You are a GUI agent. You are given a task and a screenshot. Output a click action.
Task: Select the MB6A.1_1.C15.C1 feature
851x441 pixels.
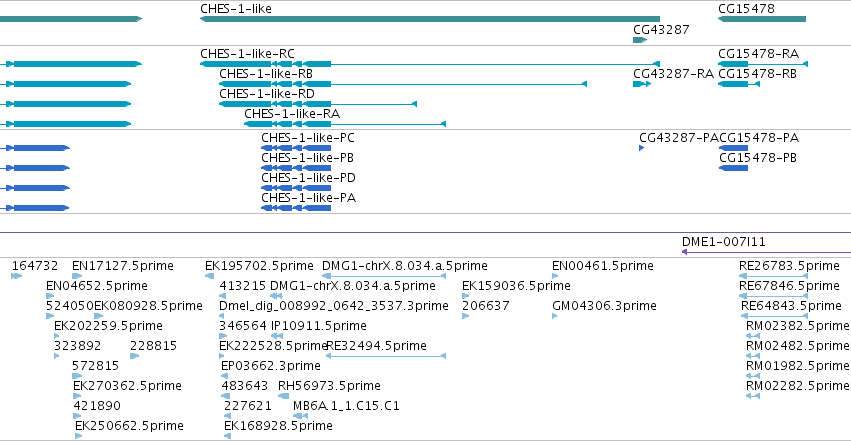[x=301, y=417]
